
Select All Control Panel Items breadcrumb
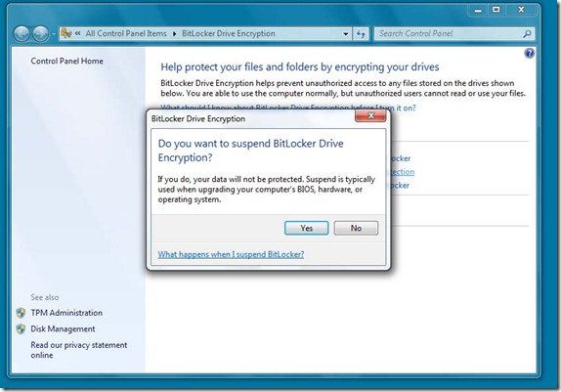click(x=126, y=33)
